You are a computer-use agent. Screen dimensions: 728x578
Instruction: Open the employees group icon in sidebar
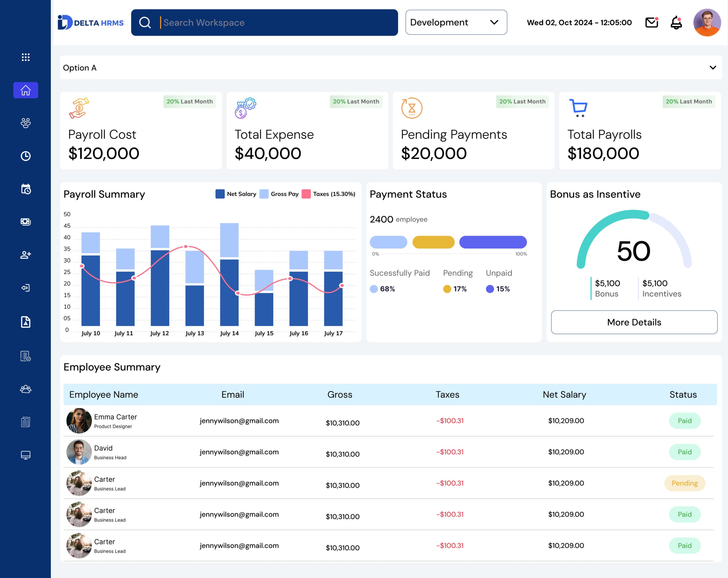click(x=26, y=123)
